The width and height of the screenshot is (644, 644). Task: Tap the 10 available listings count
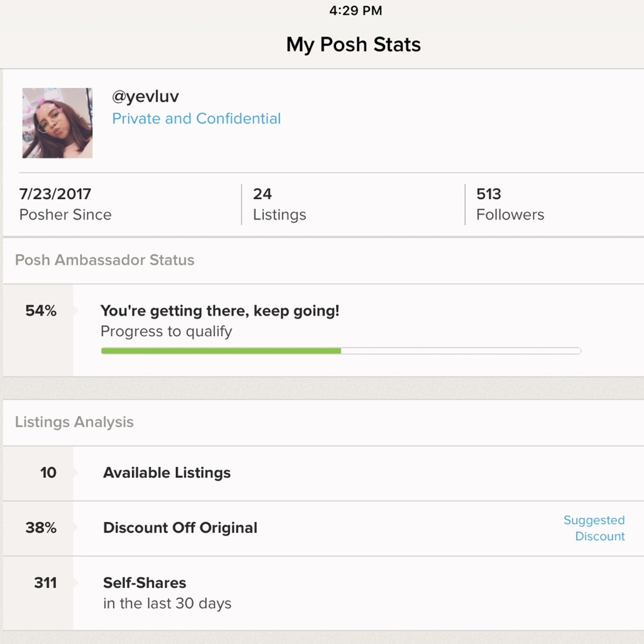48,473
